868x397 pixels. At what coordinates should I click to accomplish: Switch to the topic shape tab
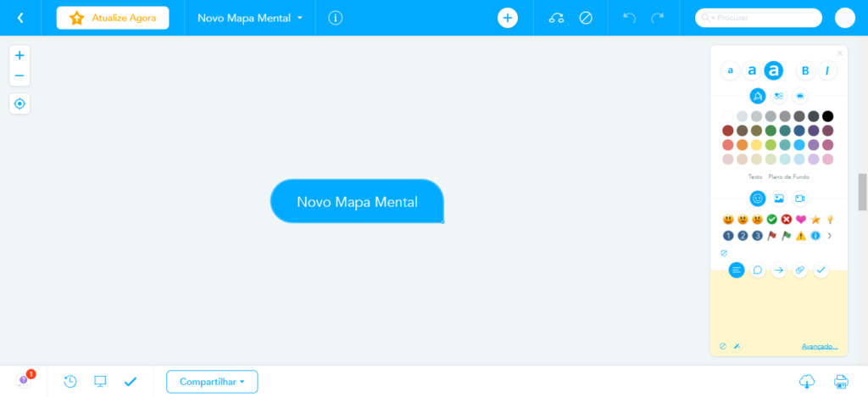pyautogui.click(x=800, y=97)
